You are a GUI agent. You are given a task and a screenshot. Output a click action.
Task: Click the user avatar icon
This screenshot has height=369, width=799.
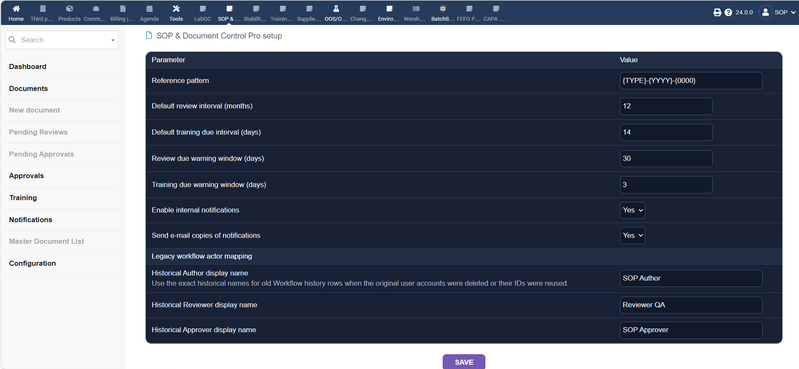pos(765,12)
